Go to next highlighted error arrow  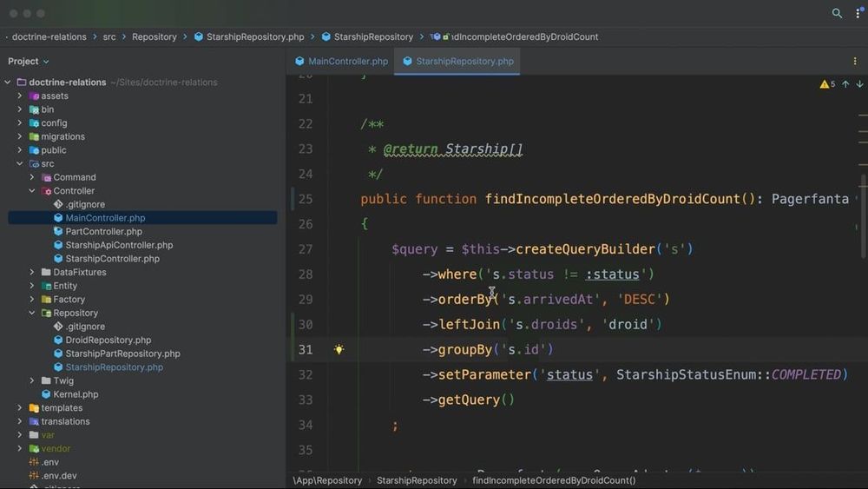(859, 84)
